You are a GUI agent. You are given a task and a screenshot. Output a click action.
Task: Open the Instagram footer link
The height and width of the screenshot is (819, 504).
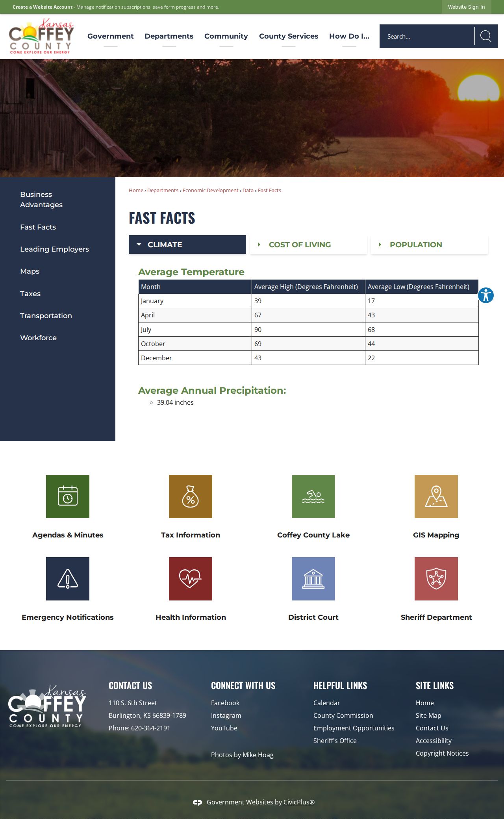pyautogui.click(x=226, y=715)
